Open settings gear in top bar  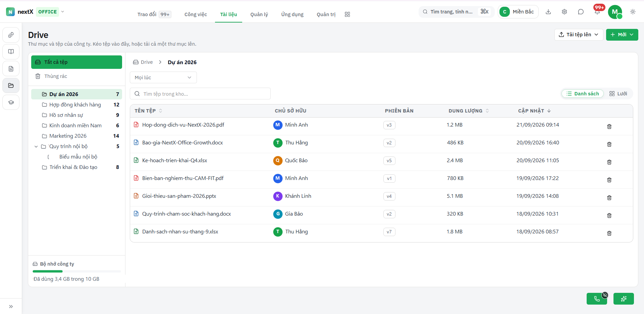(x=565, y=12)
